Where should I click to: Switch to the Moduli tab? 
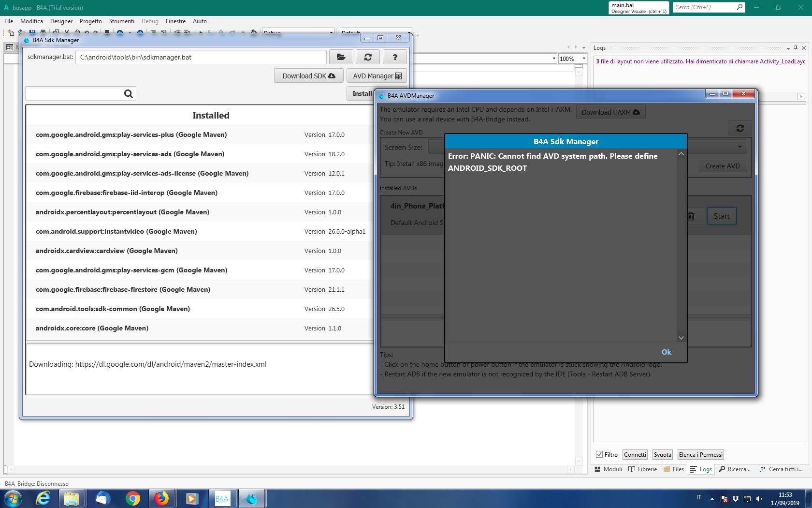(608, 469)
